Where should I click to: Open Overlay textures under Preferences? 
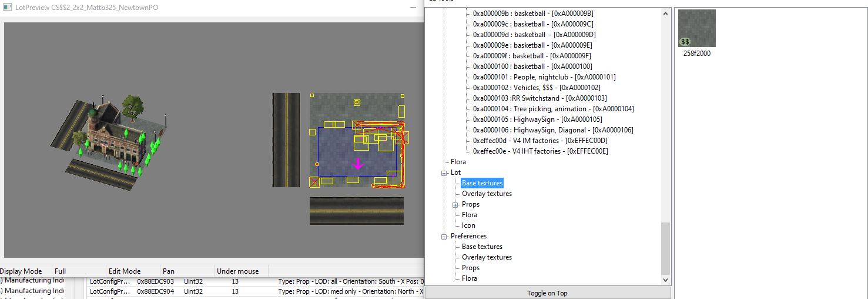click(487, 257)
